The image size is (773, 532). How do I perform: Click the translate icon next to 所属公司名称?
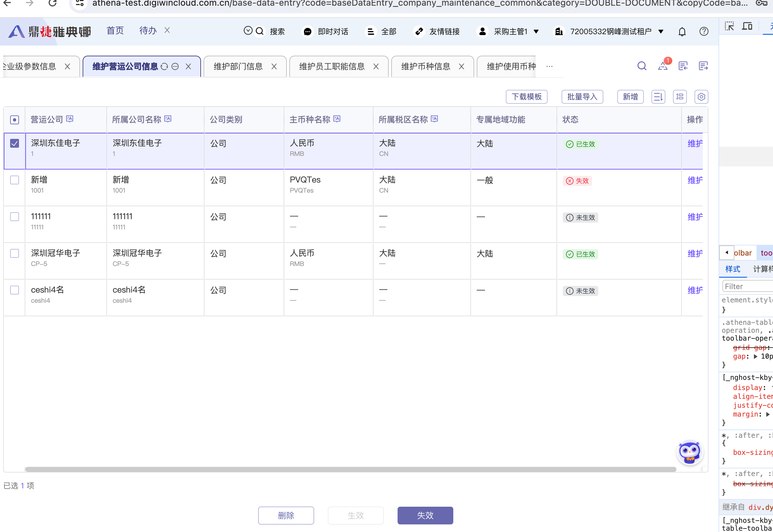pos(168,119)
